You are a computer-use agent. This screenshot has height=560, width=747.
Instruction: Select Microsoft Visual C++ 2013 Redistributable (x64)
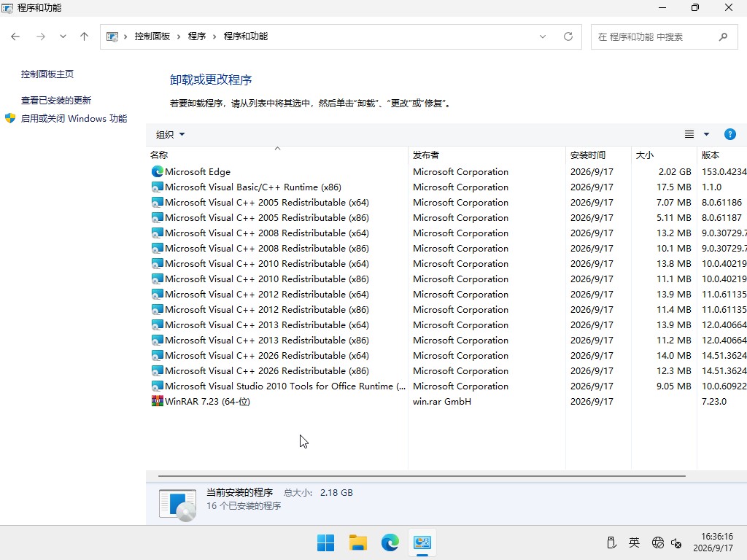(267, 324)
